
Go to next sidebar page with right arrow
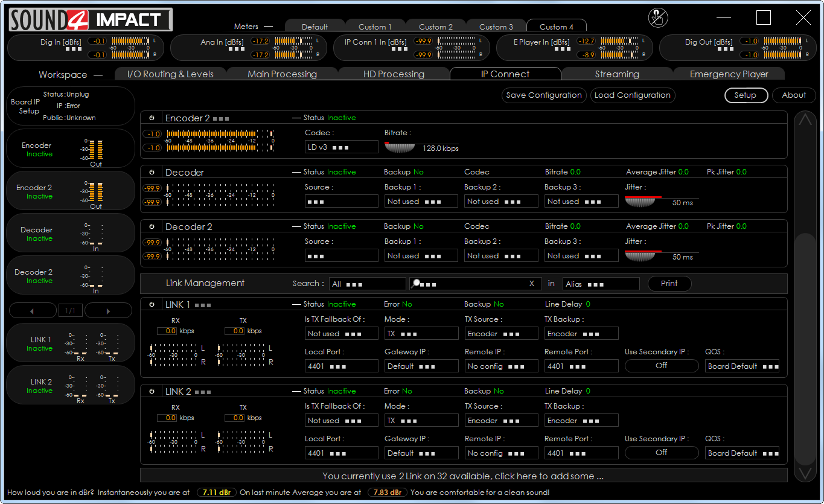point(108,311)
